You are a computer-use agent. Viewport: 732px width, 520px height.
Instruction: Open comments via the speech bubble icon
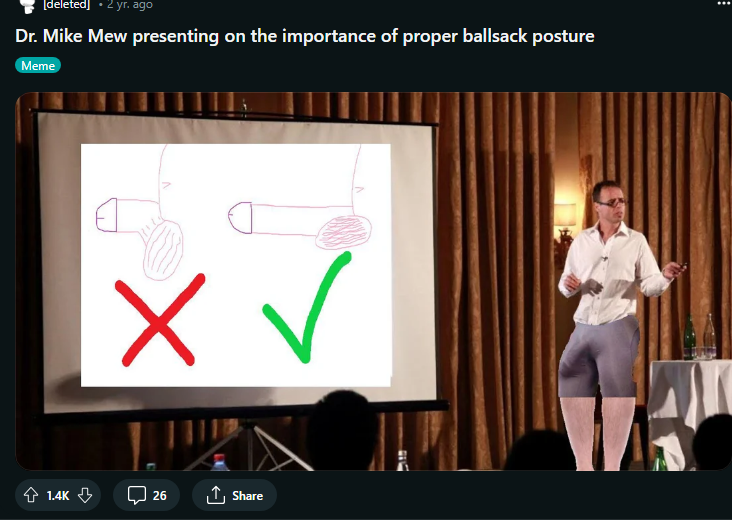tap(137, 495)
